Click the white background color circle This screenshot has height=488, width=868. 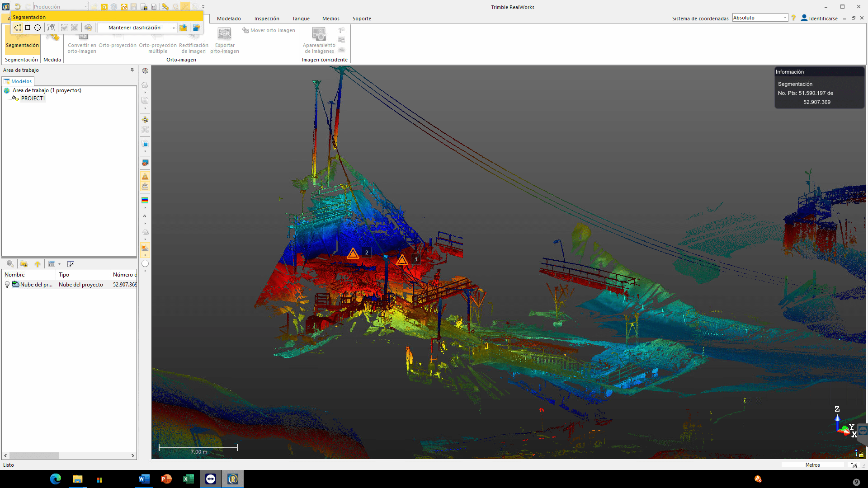145,263
